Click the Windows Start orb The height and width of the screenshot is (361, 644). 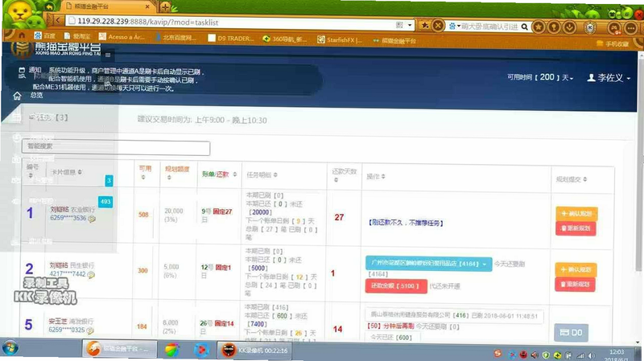point(10,350)
